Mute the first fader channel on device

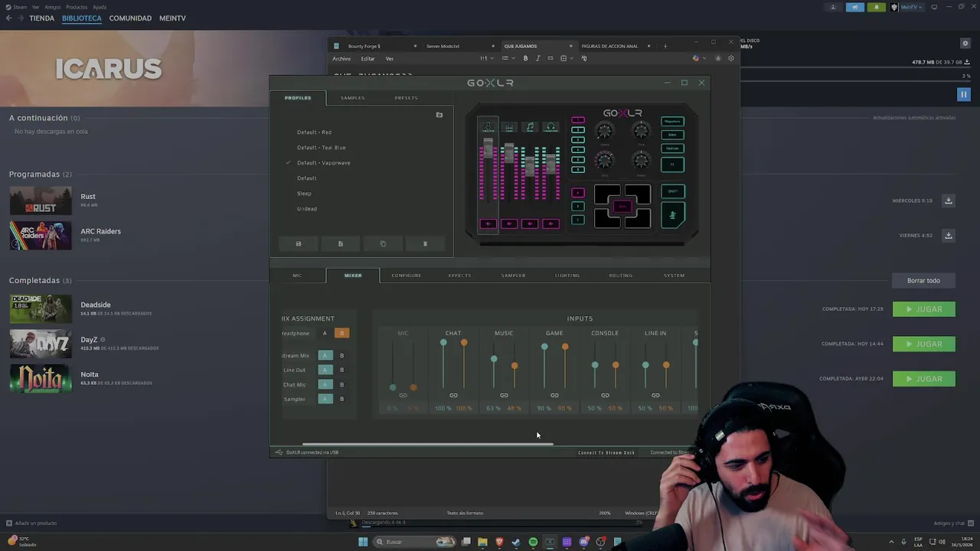[488, 223]
